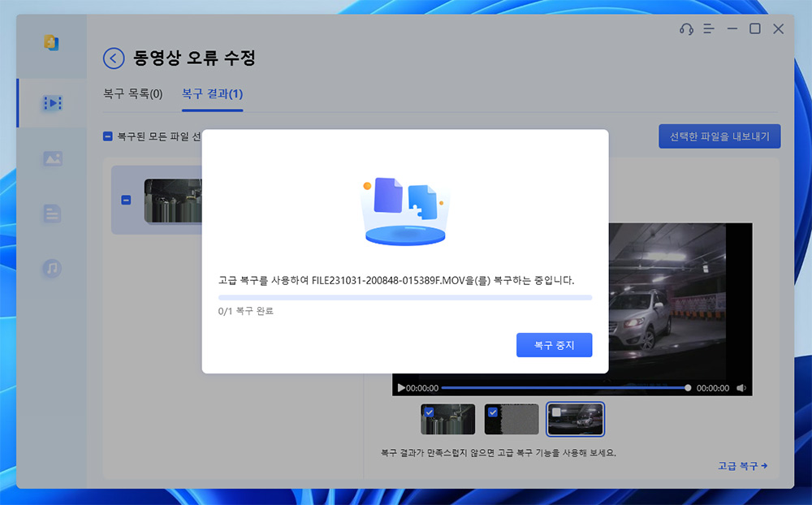Close the repair application window

pyautogui.click(x=779, y=29)
